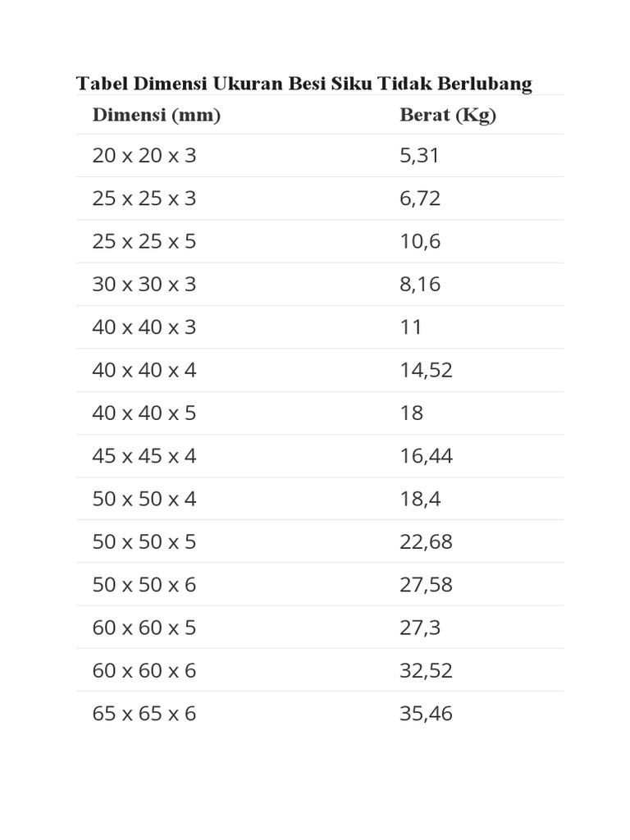This screenshot has width=630, height=840.
Task: Select the weight value 8,16
Action: tap(420, 285)
